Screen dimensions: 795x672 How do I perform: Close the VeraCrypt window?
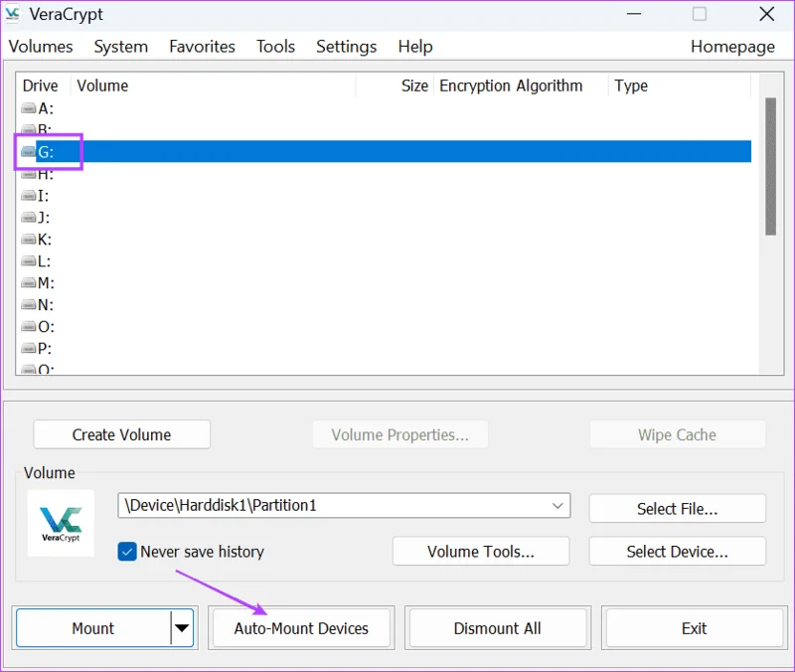click(766, 14)
